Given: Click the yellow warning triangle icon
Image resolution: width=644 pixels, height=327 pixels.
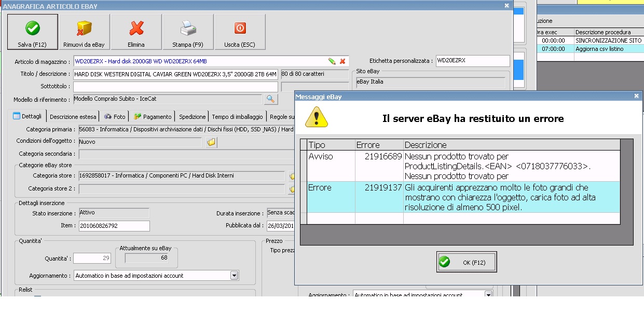Looking at the screenshot, I should pyautogui.click(x=317, y=117).
